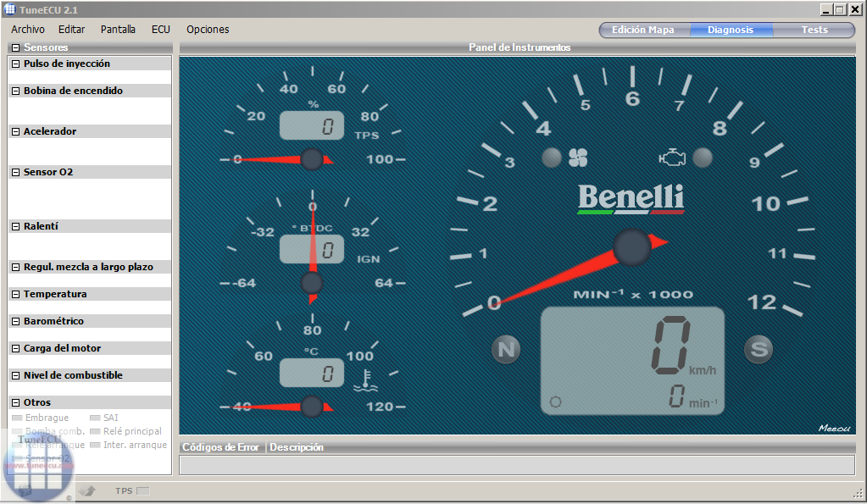The width and height of the screenshot is (867, 504).
Task: Collapse the Temperatura section
Action: (16, 294)
